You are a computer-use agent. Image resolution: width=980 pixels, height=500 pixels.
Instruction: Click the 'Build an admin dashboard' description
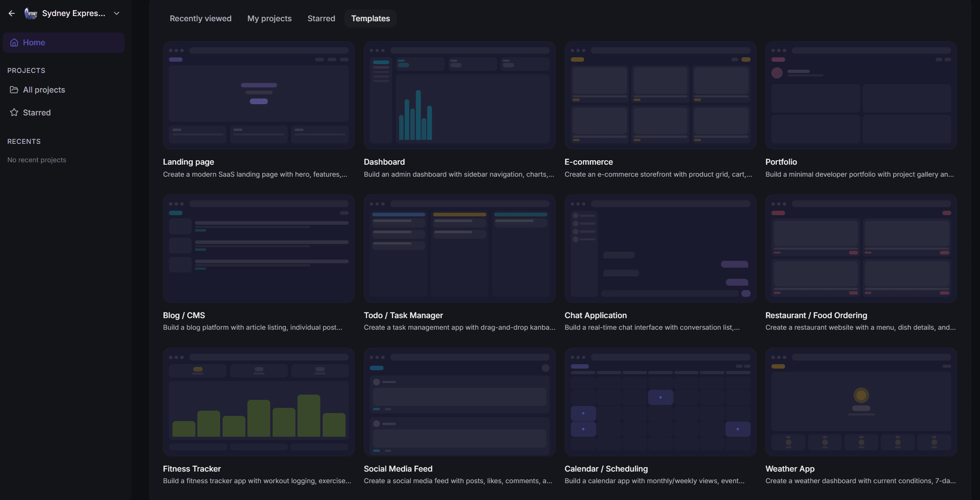click(x=459, y=174)
